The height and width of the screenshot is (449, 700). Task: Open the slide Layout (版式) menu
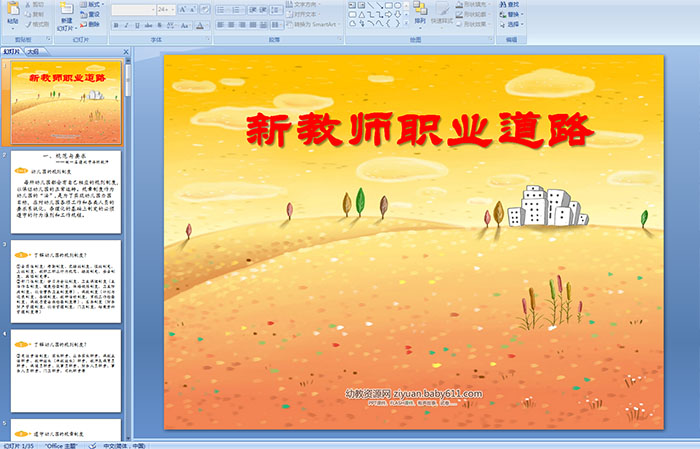pyautogui.click(x=92, y=4)
